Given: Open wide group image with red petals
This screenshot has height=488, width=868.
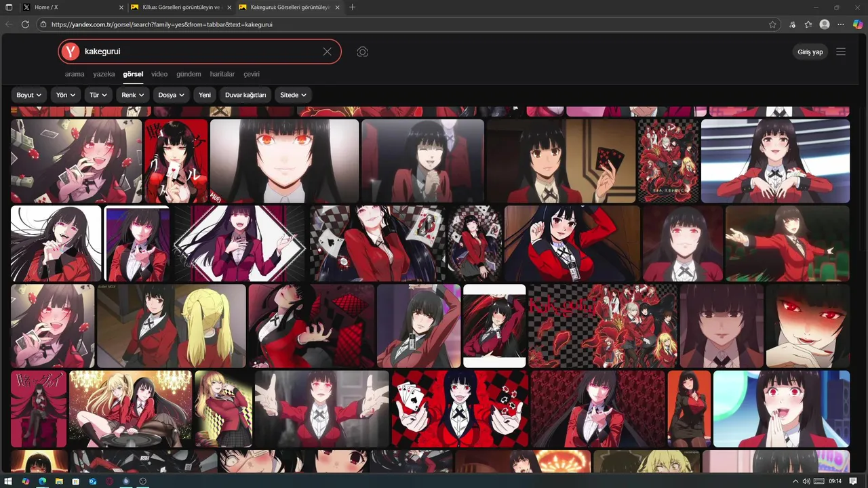Looking at the screenshot, I should click(603, 326).
